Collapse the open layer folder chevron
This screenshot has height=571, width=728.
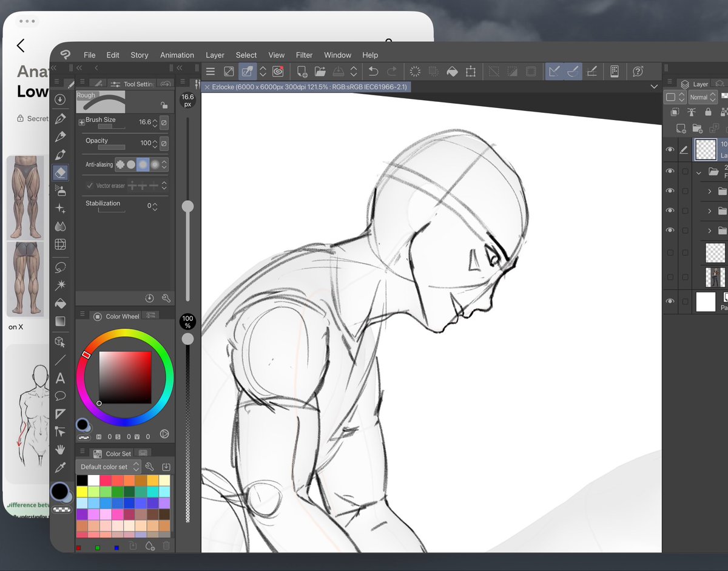(x=698, y=173)
